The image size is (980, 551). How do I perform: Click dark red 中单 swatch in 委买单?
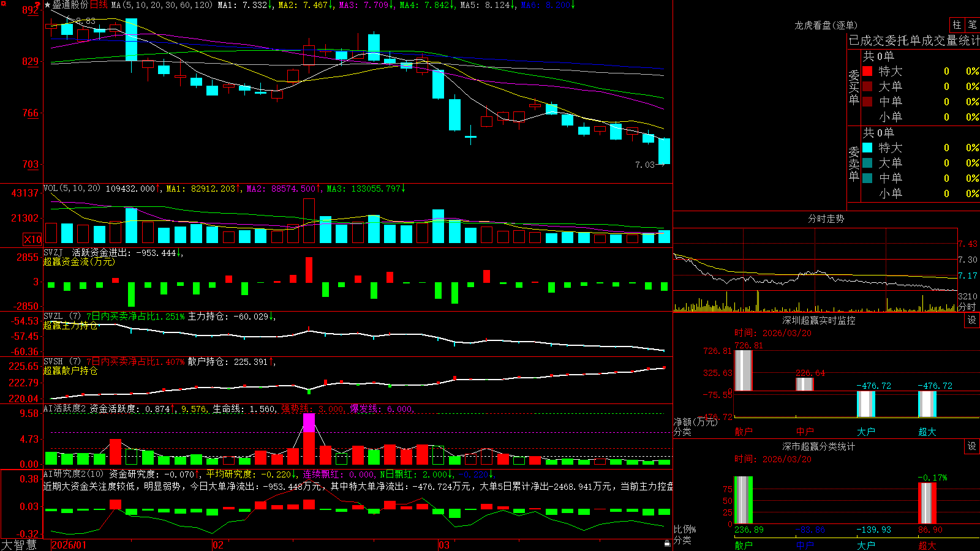tap(867, 102)
